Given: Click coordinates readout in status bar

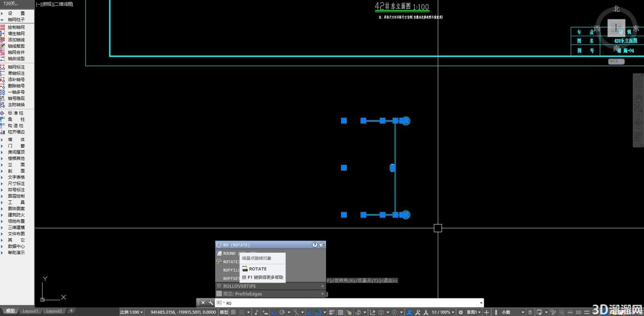Looking at the screenshot, I should (183, 312).
